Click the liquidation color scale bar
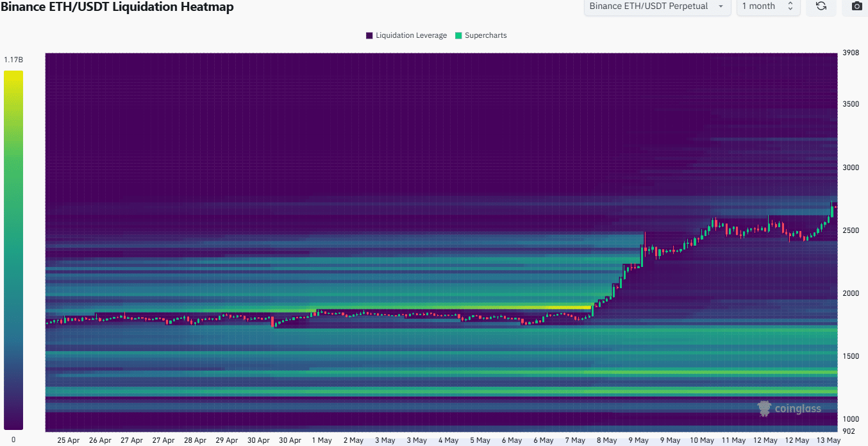The image size is (868, 446). 13,250
